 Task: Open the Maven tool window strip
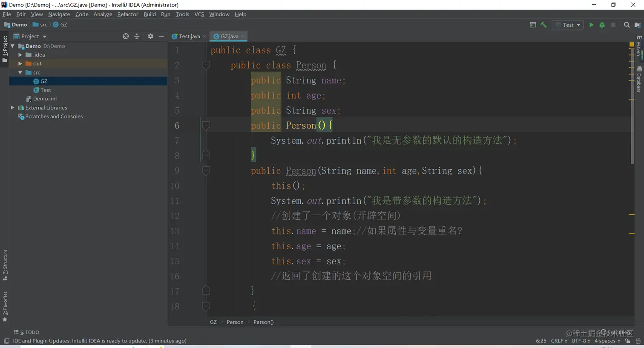[x=639, y=46]
